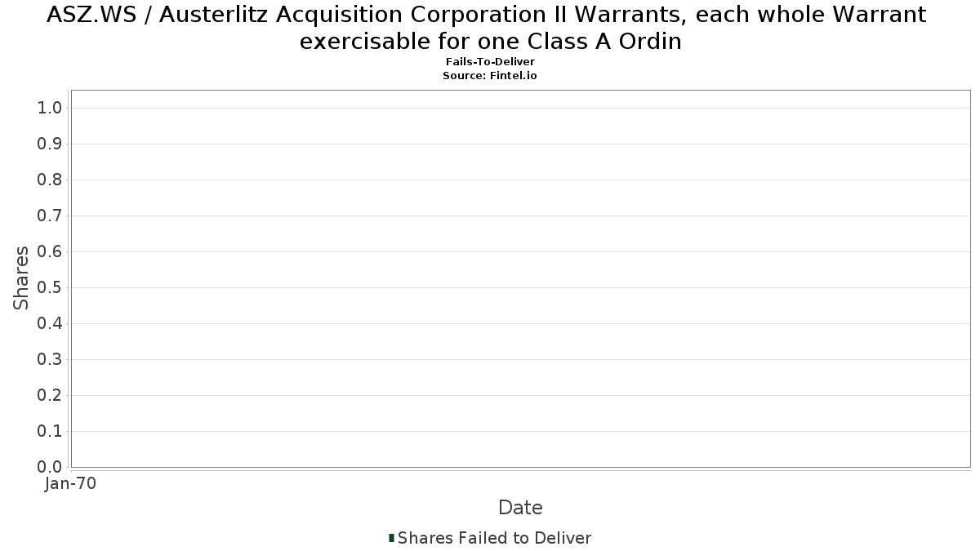Click the 'Date' x-axis title
Image resolution: width=980 pixels, height=551 pixels.
coord(520,508)
